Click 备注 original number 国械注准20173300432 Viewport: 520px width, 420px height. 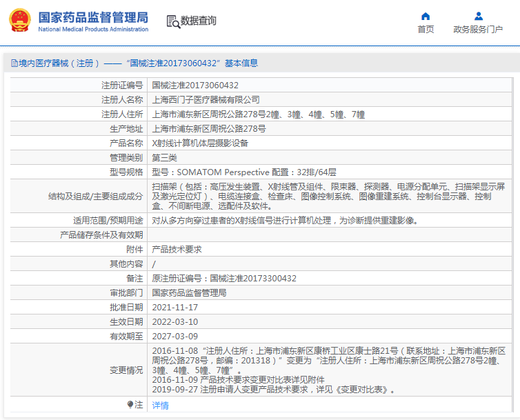point(253,279)
